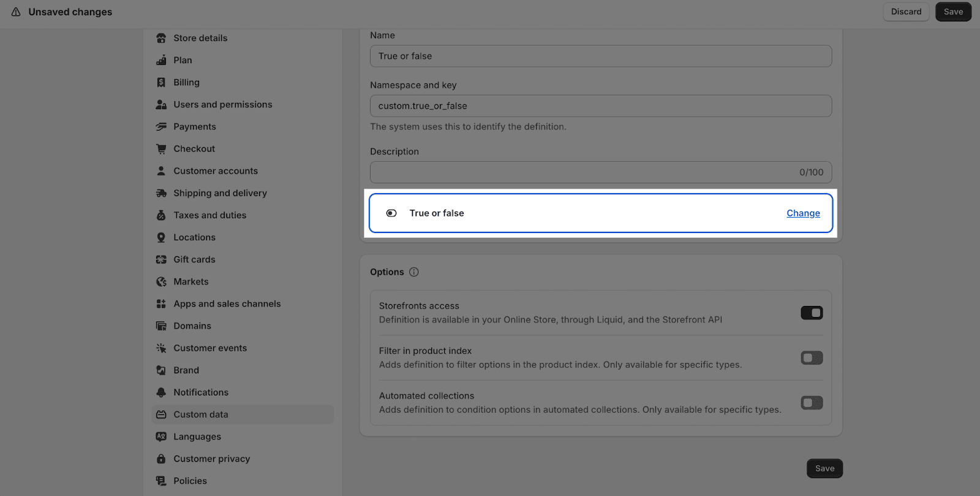
Task: Select Custom data in sidebar
Action: pos(243,414)
